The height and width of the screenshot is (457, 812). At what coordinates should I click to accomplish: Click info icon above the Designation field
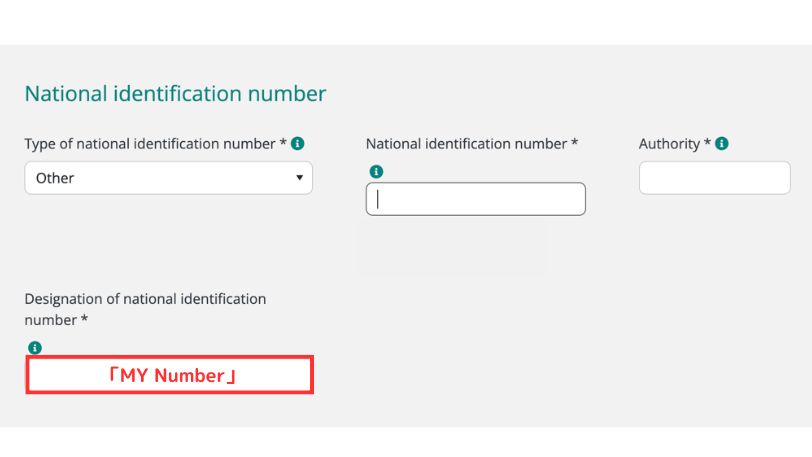(35, 348)
